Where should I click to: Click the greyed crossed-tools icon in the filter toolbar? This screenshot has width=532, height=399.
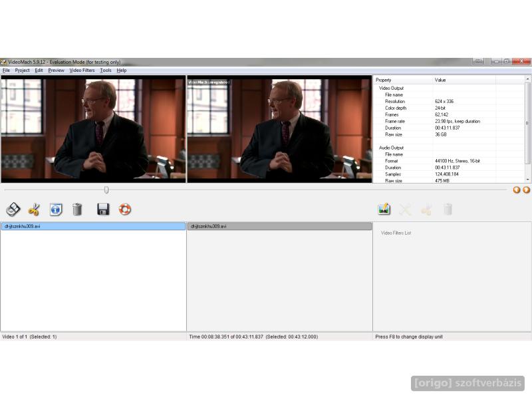pos(405,209)
